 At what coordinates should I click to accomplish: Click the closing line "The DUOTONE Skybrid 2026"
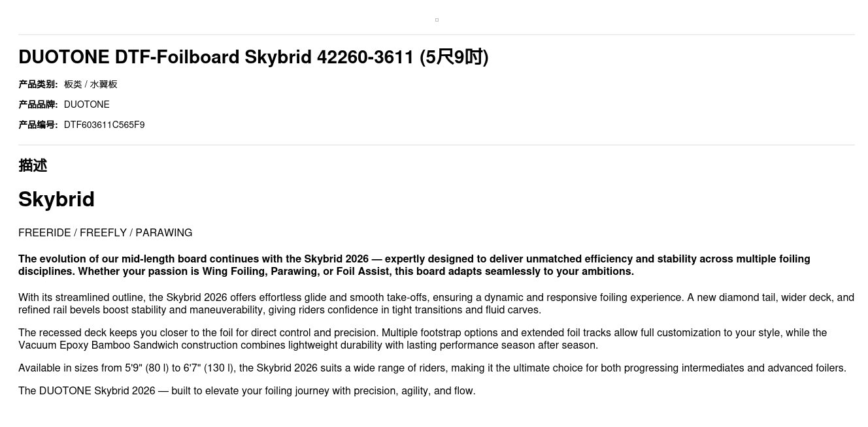point(247,391)
